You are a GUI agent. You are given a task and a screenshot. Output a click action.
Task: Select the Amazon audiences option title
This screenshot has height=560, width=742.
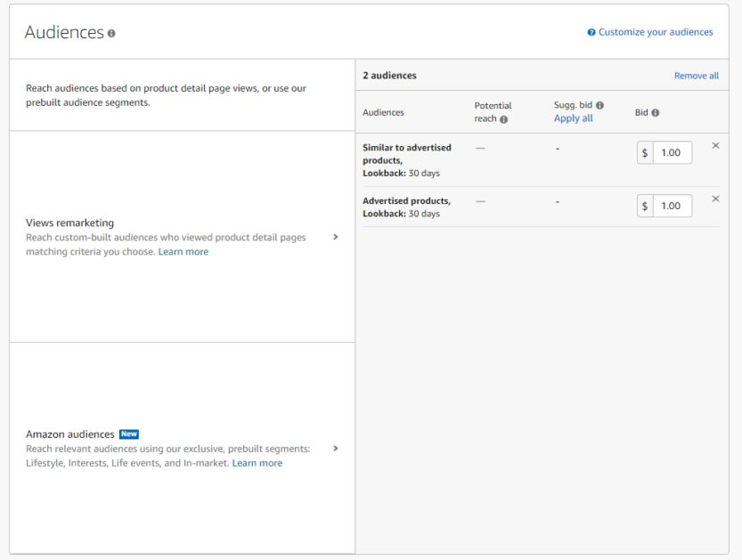(70, 434)
